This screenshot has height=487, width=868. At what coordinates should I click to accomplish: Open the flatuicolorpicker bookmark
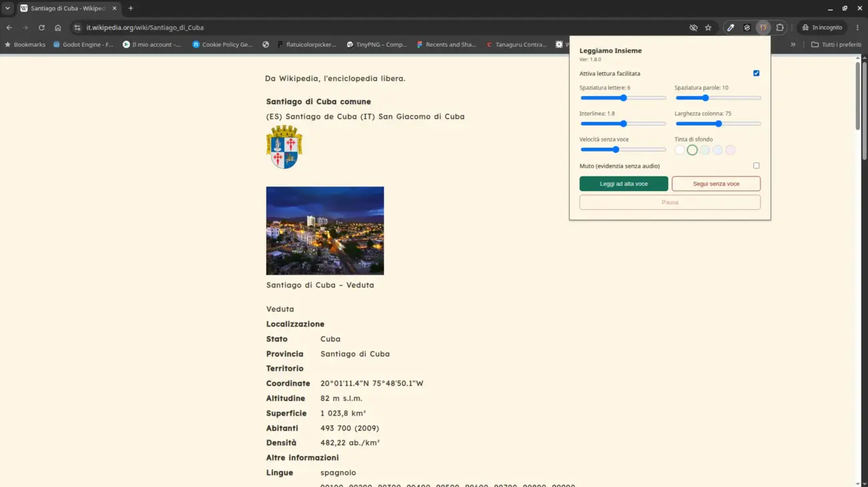pos(306,45)
